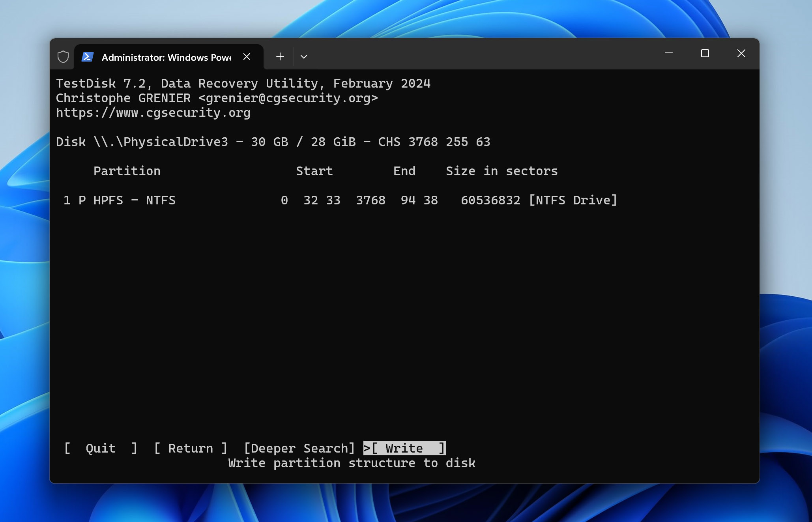Click the HPFS - NTFS partition row

pos(341,200)
